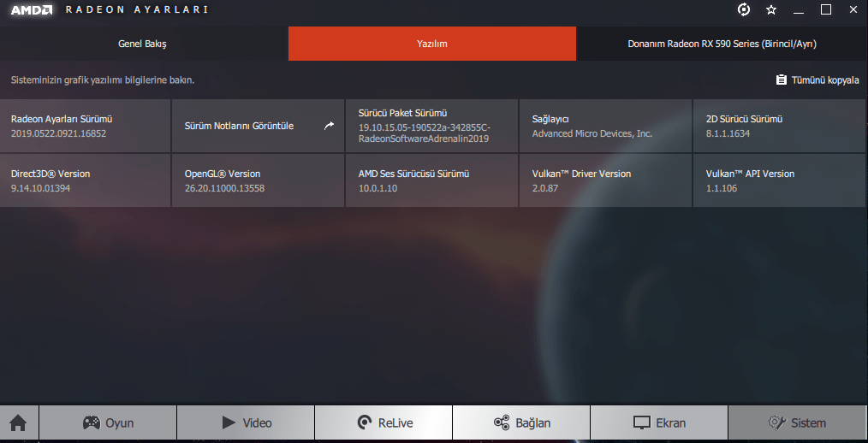
Task: Open the Bağlan connect section
Action: point(521,423)
